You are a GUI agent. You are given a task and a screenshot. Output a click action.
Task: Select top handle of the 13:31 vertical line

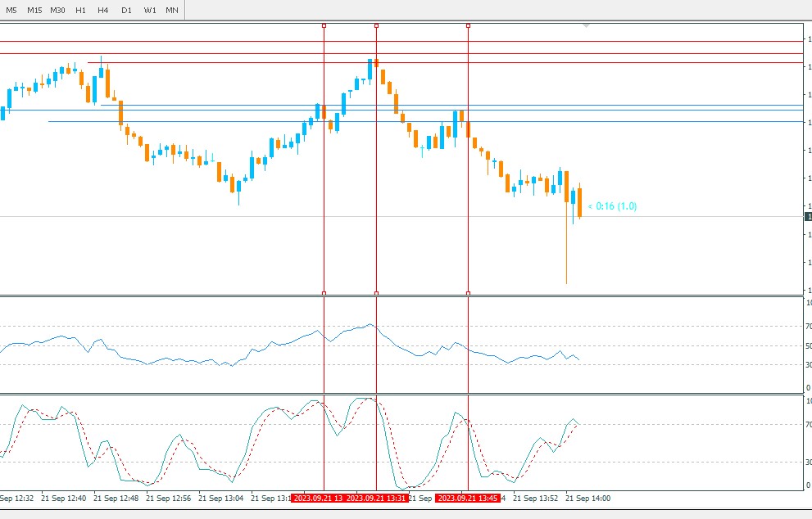376,25
